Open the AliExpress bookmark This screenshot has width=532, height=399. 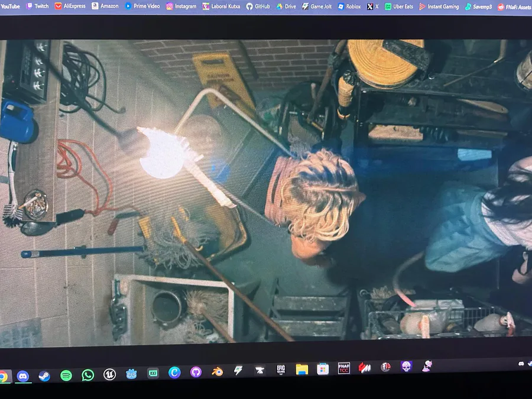70,6
